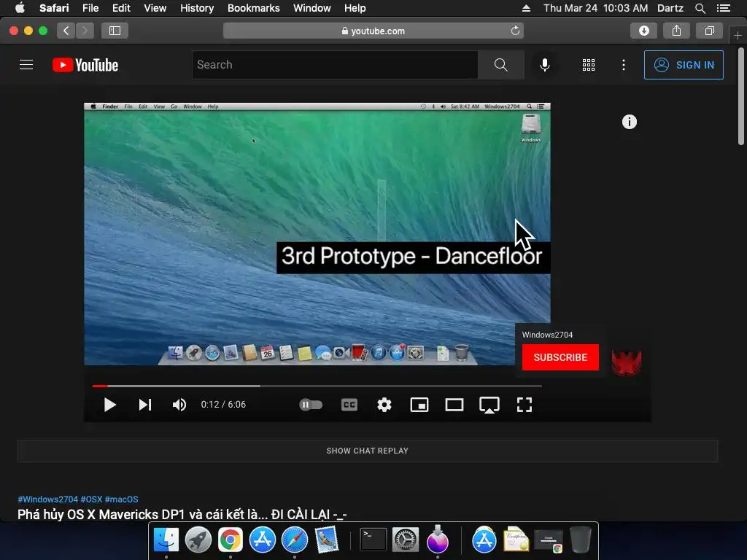The image size is (747, 560).
Task: Open the Help menu
Action: [x=355, y=8]
